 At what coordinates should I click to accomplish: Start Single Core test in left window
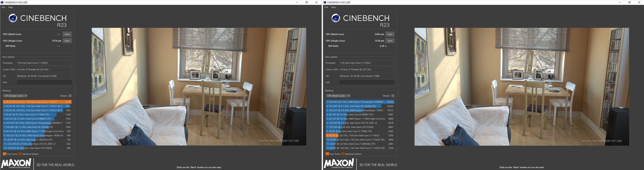pyautogui.click(x=67, y=41)
